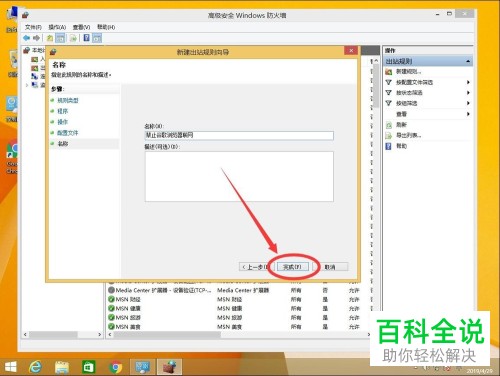Switch to the firewall app in the taskbar
The image size is (500, 376).
pyautogui.click(x=169, y=367)
